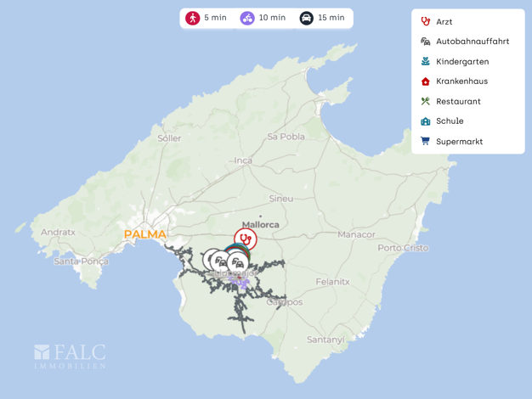Click the Autobahnauffahrt cars legend icon
Image resolution: width=532 pixels, height=399 pixels.
point(426,42)
